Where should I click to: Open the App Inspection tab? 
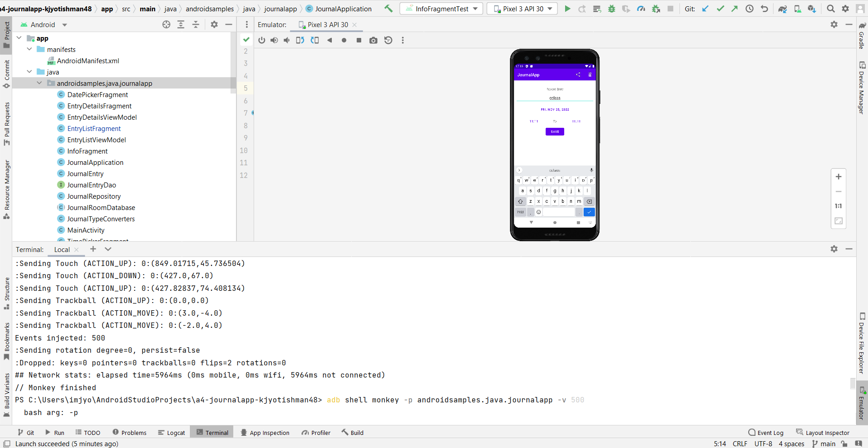click(265, 433)
